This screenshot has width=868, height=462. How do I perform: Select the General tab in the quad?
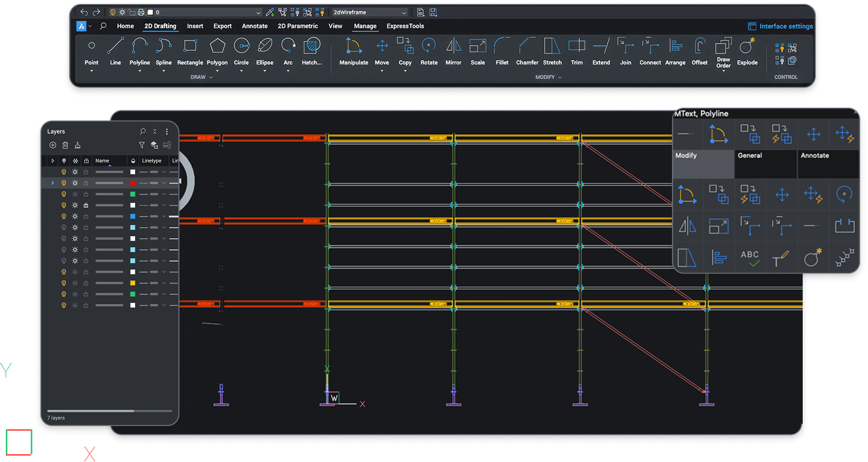click(x=765, y=164)
